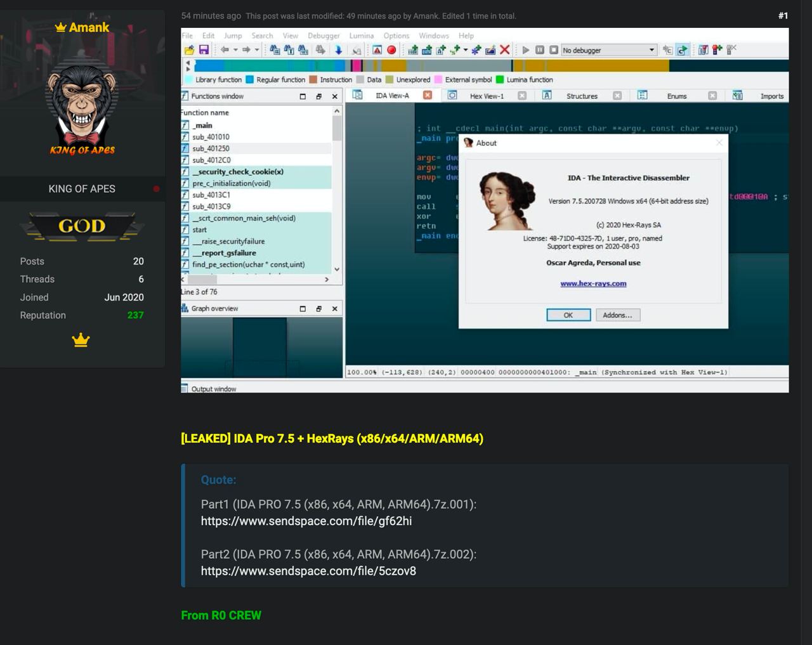Image resolution: width=812 pixels, height=645 pixels.
Task: Click the functions list horizontal scrollbar
Action: 256,279
